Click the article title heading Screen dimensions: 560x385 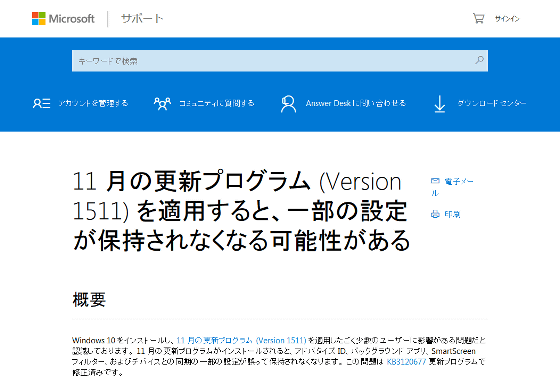click(x=241, y=211)
